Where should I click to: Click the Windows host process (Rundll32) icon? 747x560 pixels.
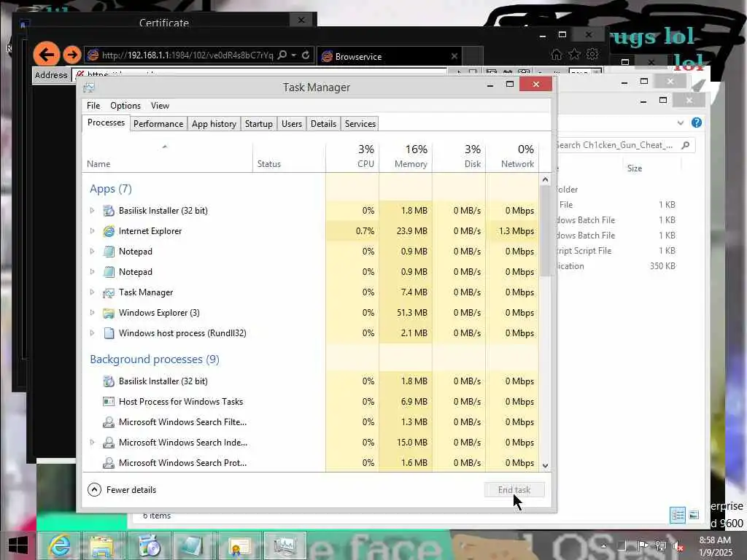pyautogui.click(x=109, y=333)
